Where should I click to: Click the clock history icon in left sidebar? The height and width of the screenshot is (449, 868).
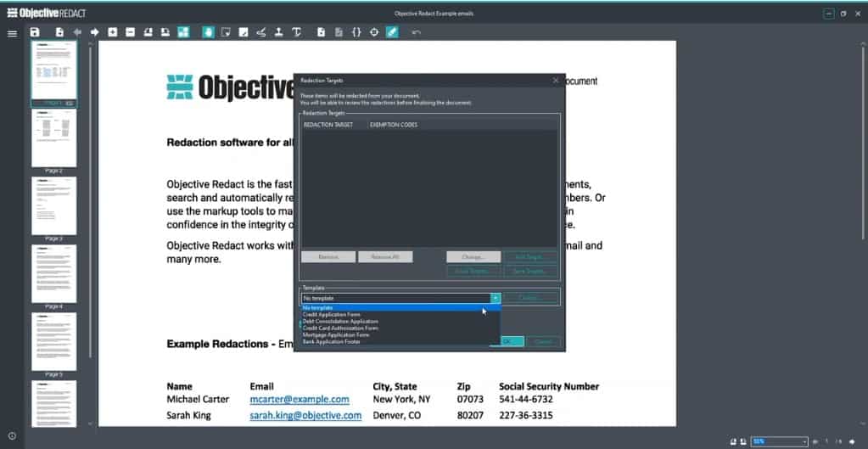(12, 435)
